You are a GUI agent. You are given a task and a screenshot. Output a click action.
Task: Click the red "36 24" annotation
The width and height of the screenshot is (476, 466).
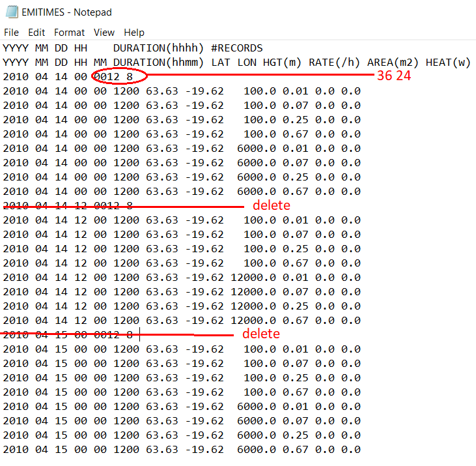[x=393, y=76]
